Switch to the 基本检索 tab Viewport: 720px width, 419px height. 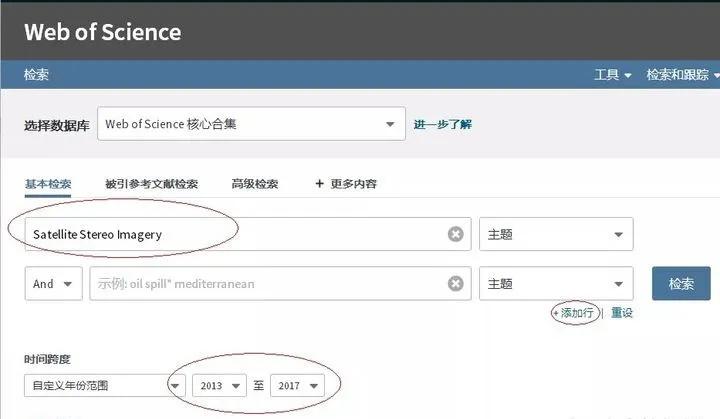pos(48,184)
